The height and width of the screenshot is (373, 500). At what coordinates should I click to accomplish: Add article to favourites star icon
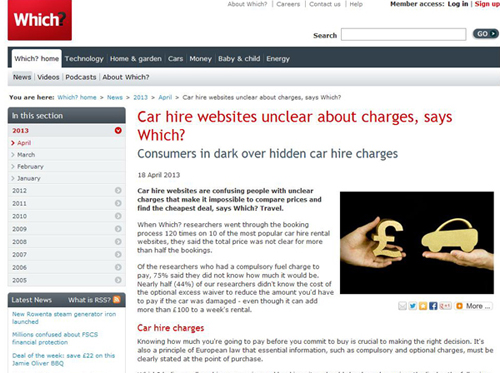pos(423,306)
